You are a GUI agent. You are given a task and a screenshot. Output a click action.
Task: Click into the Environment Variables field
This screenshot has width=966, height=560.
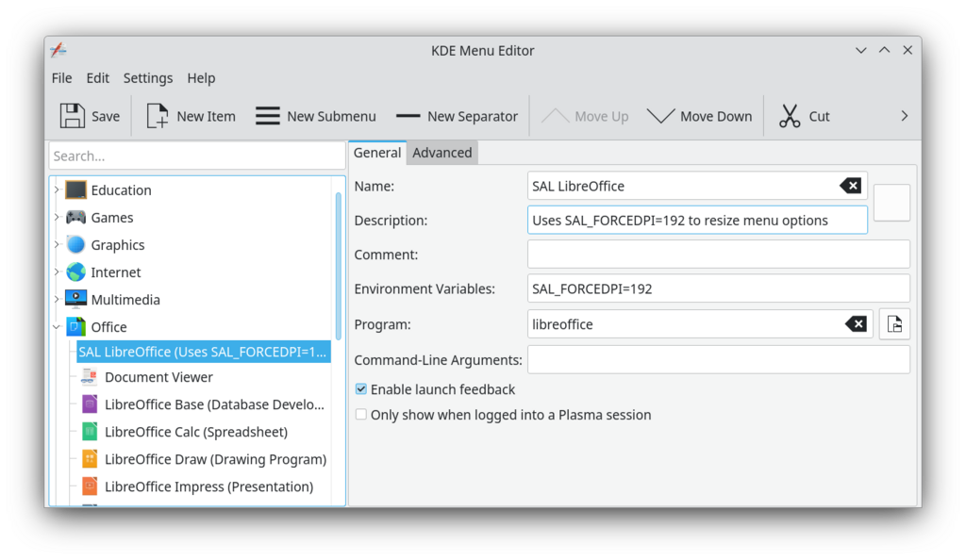coord(718,288)
